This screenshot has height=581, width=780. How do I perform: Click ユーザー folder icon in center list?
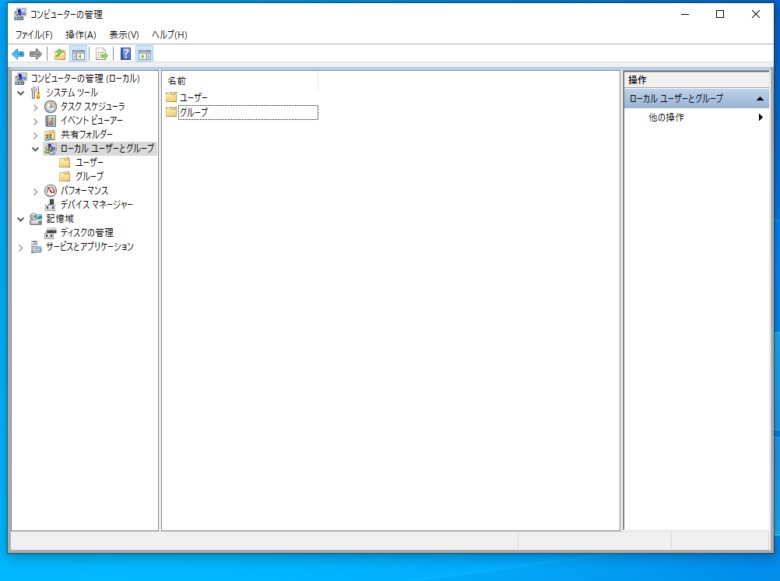(171, 97)
